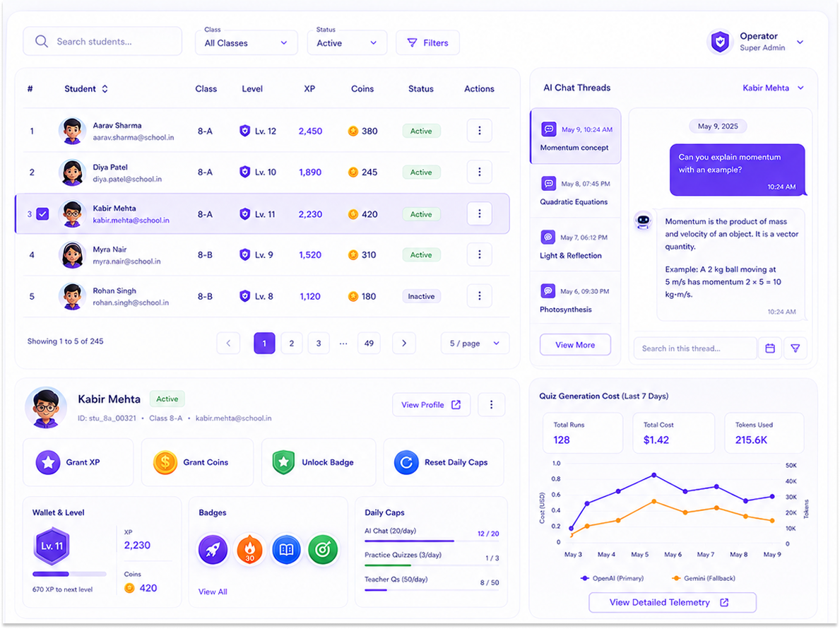The width and height of the screenshot is (840, 629).
Task: Click the Lv. 11 hexagon badge
Action: click(x=52, y=546)
